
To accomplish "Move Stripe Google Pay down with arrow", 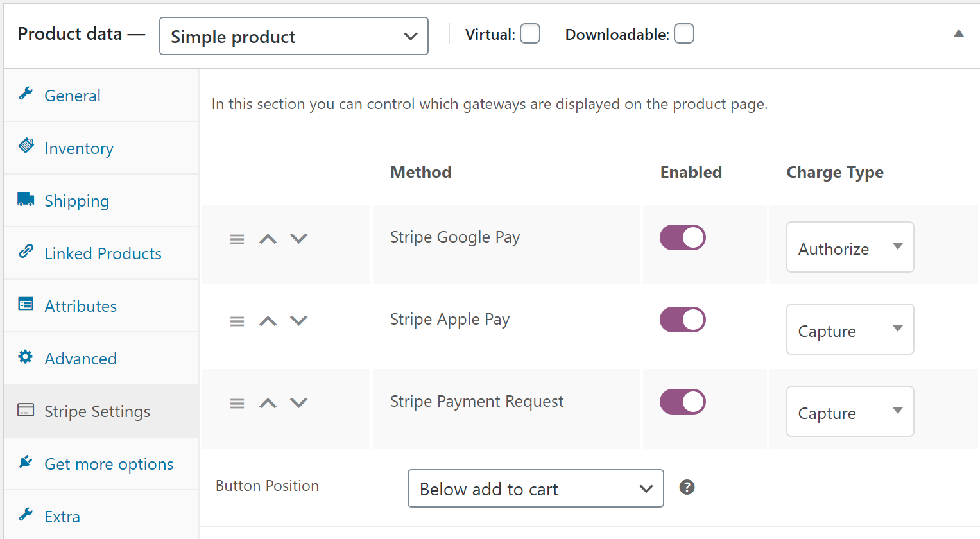I will 299,239.
